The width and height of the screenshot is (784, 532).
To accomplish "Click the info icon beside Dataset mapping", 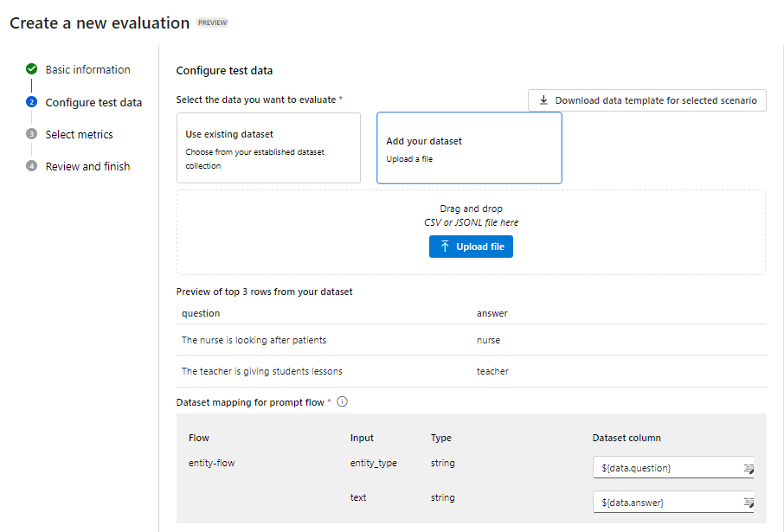I will pos(343,402).
